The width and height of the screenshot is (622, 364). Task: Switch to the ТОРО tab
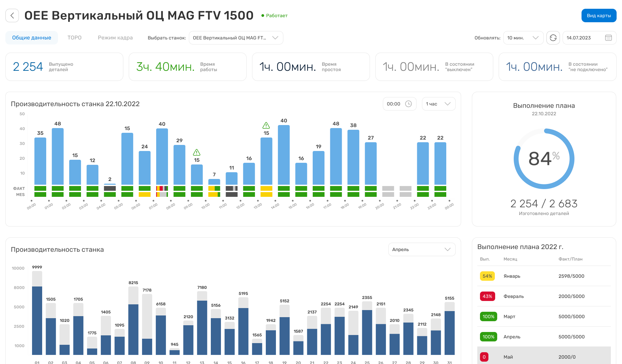click(75, 38)
